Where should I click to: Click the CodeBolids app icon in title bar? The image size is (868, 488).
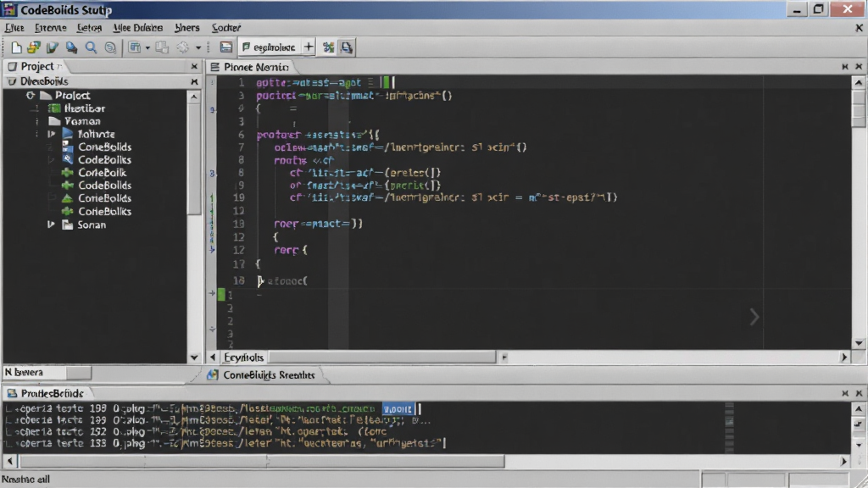9,9
